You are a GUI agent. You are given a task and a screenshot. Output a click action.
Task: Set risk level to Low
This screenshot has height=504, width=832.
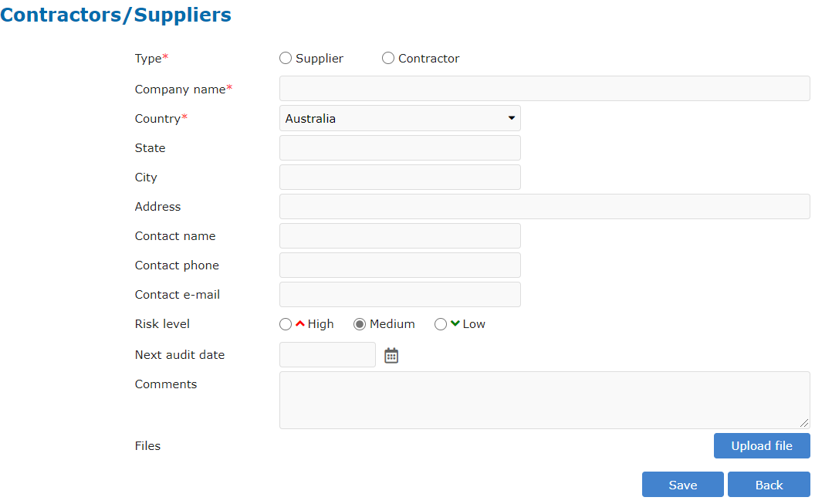point(441,324)
